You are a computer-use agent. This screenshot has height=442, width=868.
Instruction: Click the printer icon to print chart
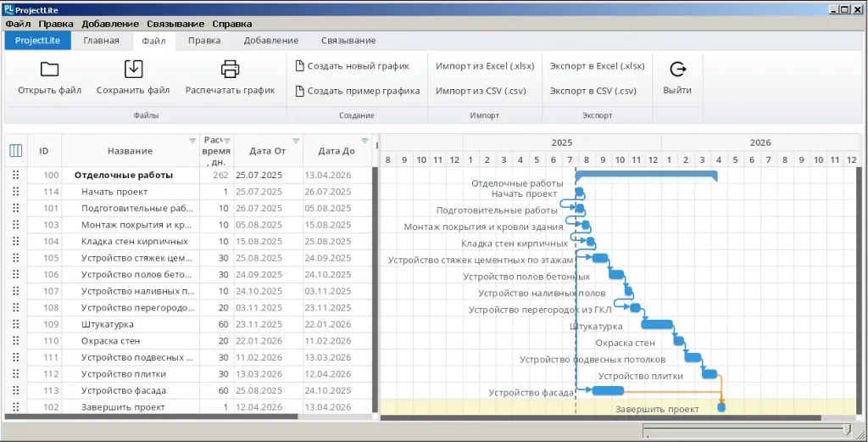click(x=230, y=70)
